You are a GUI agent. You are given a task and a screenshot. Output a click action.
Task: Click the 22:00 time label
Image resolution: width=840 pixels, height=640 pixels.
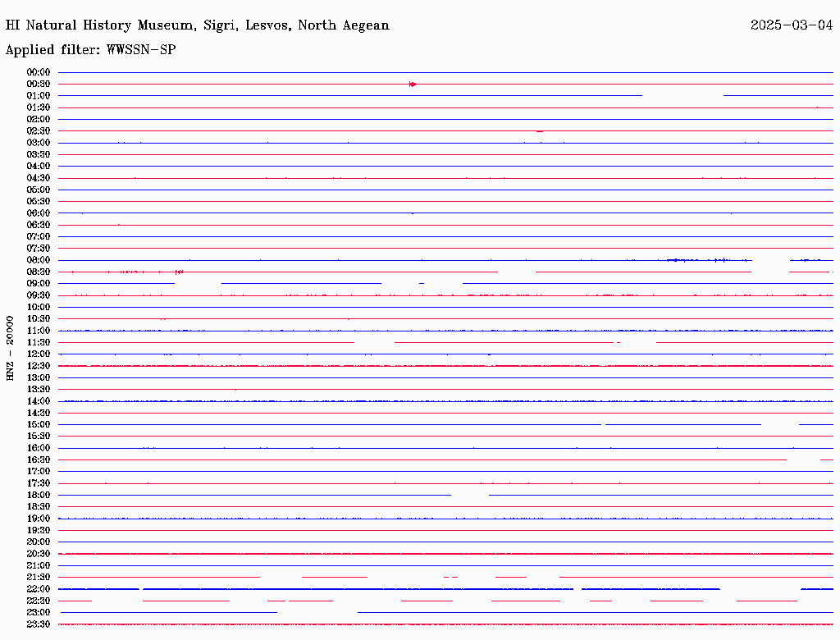click(x=38, y=589)
